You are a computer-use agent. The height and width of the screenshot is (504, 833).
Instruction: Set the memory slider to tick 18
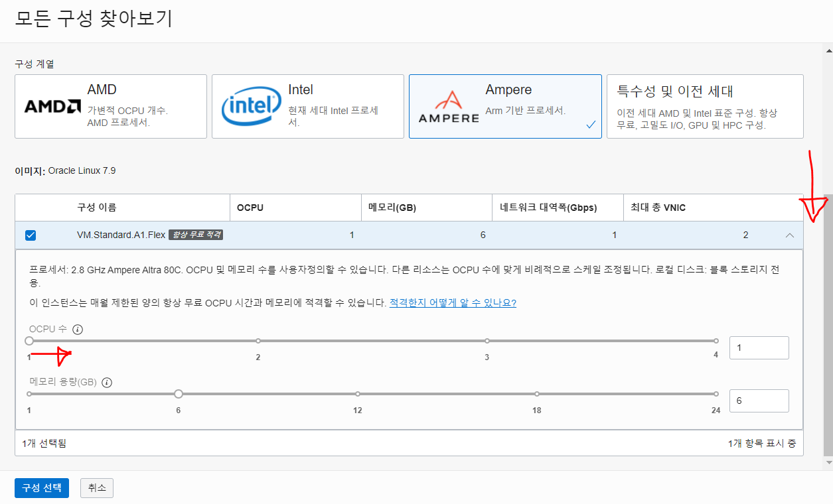pyautogui.click(x=537, y=394)
